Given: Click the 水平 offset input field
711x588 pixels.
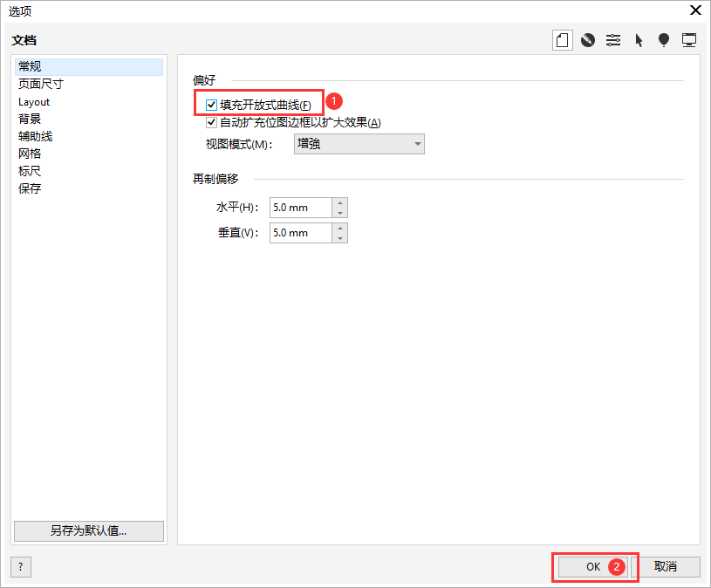Looking at the screenshot, I should pyautogui.click(x=301, y=208).
